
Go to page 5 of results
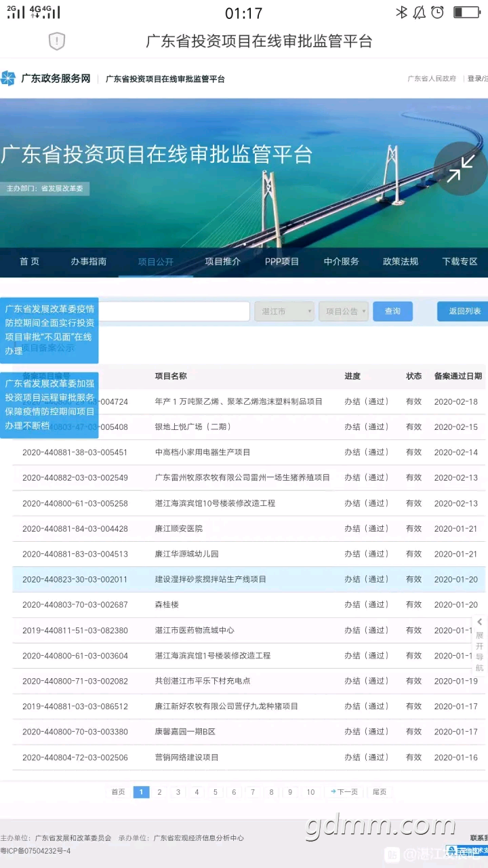(215, 792)
